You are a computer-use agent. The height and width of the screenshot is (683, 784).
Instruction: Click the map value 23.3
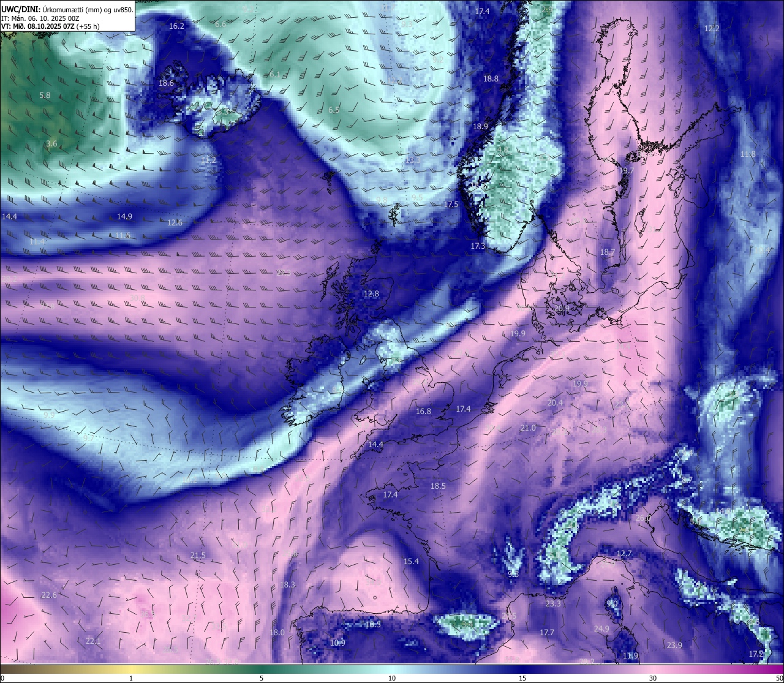553,603
